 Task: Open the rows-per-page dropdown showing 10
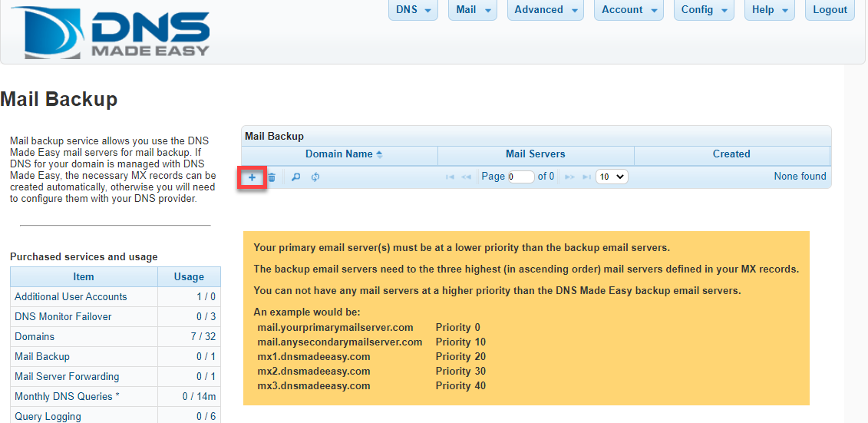tap(612, 177)
